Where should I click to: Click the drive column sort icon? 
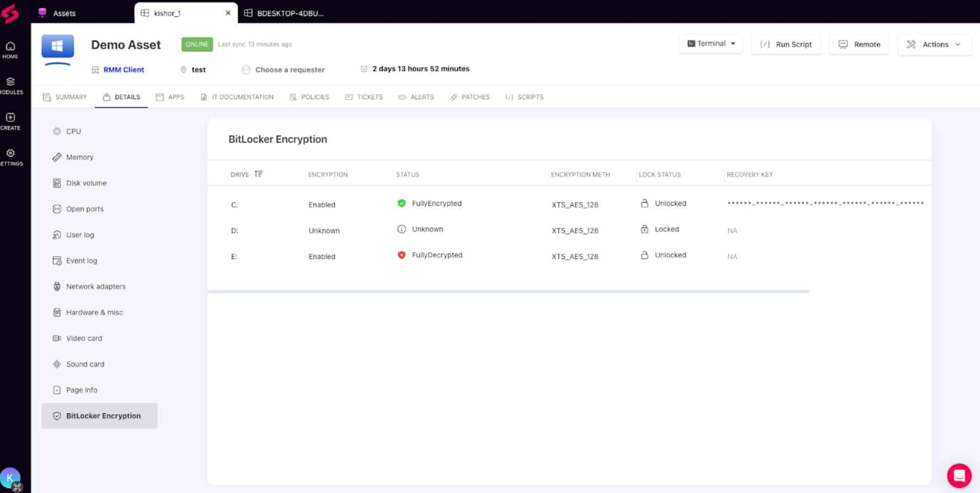pyautogui.click(x=259, y=174)
